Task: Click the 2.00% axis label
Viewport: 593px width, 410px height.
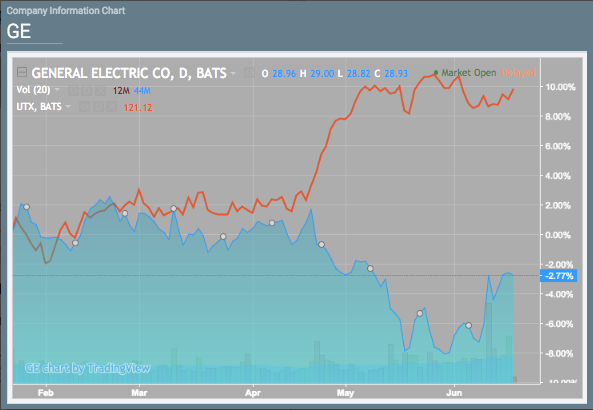Action: pyautogui.click(x=558, y=205)
